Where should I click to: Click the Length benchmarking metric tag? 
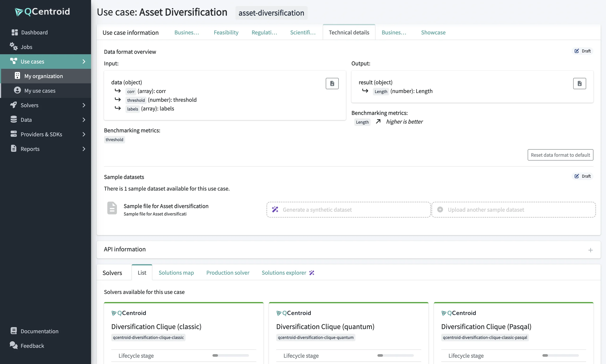(x=362, y=122)
